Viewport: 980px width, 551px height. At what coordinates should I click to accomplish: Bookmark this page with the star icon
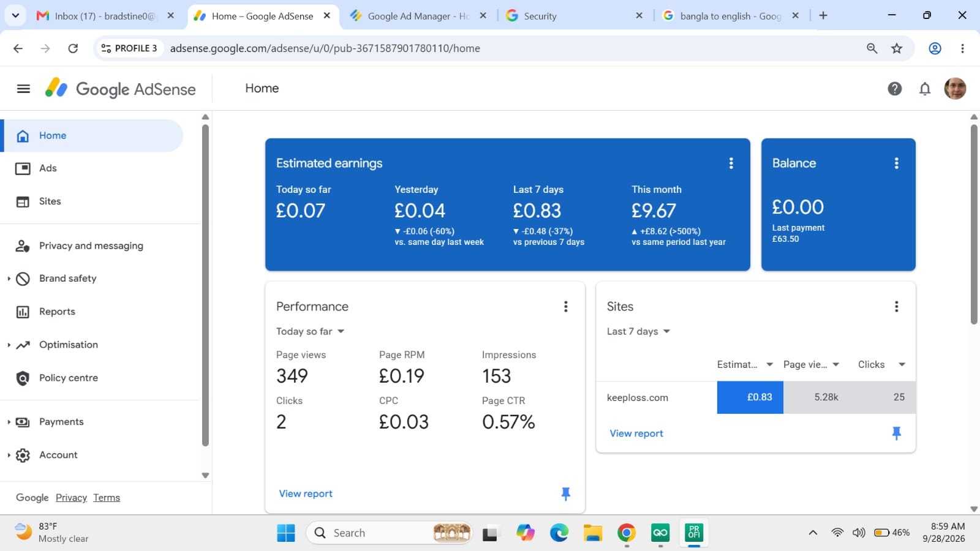[897, 48]
